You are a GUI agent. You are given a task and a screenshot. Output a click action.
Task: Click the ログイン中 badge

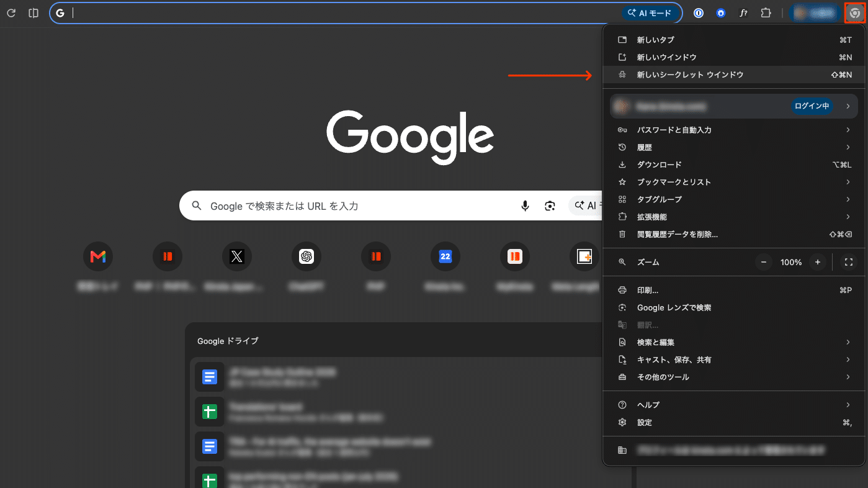coord(812,106)
